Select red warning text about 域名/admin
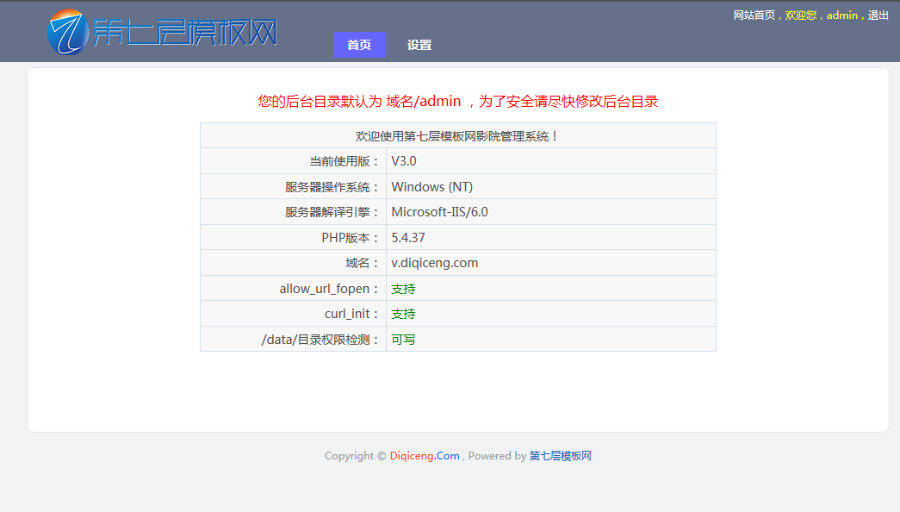Screen dimensions: 900x512 [458, 102]
